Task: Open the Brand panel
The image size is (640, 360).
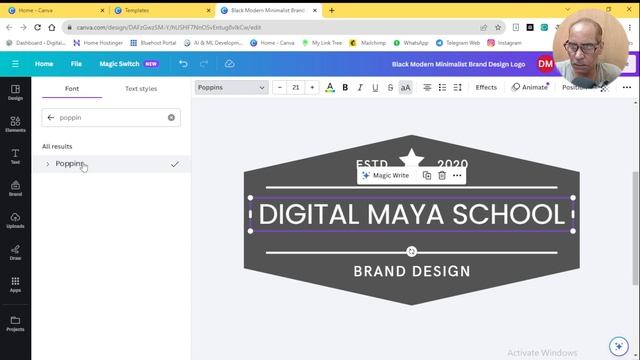Action: (x=15, y=188)
